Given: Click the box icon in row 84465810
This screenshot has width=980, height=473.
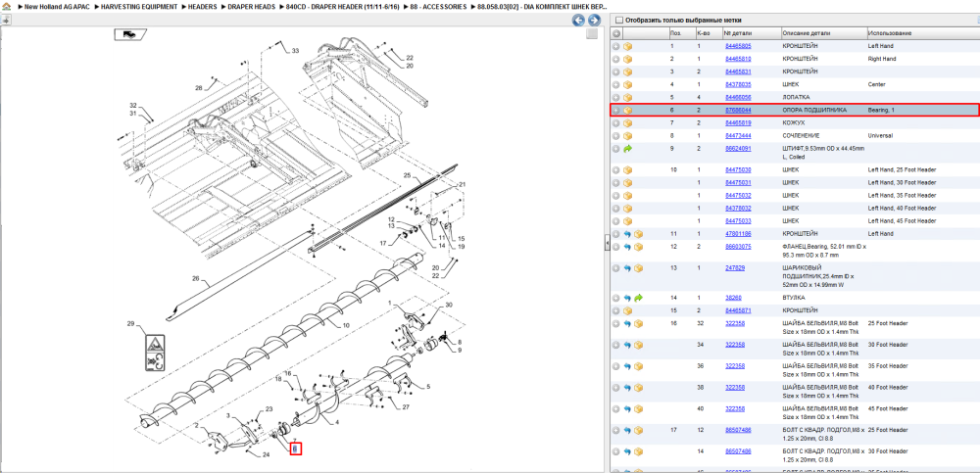Looking at the screenshot, I should pyautogui.click(x=627, y=59).
